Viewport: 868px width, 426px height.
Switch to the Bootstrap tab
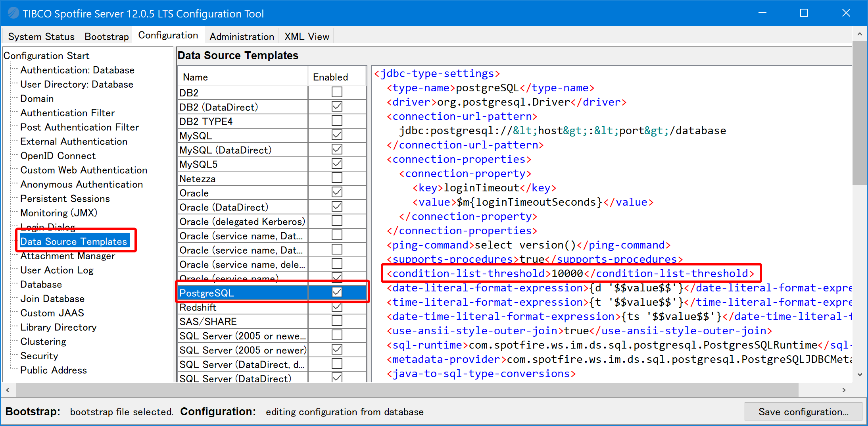point(107,37)
